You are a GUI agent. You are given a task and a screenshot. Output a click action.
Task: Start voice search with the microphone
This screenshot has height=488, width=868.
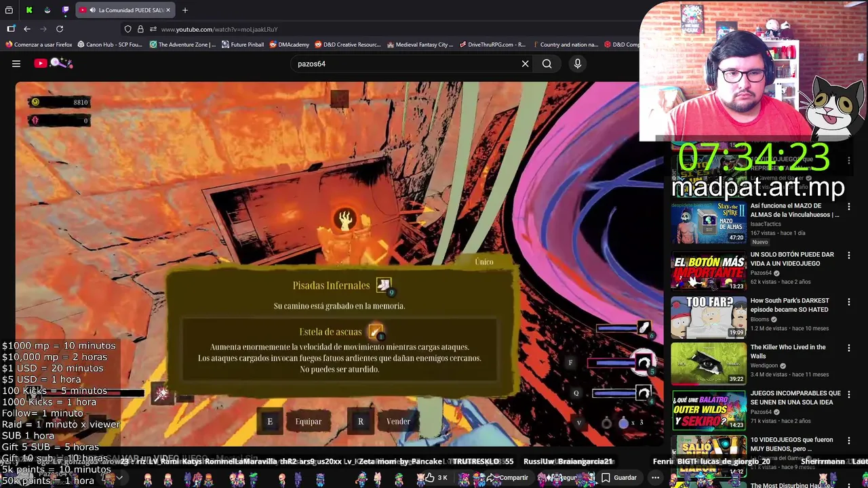coord(578,64)
